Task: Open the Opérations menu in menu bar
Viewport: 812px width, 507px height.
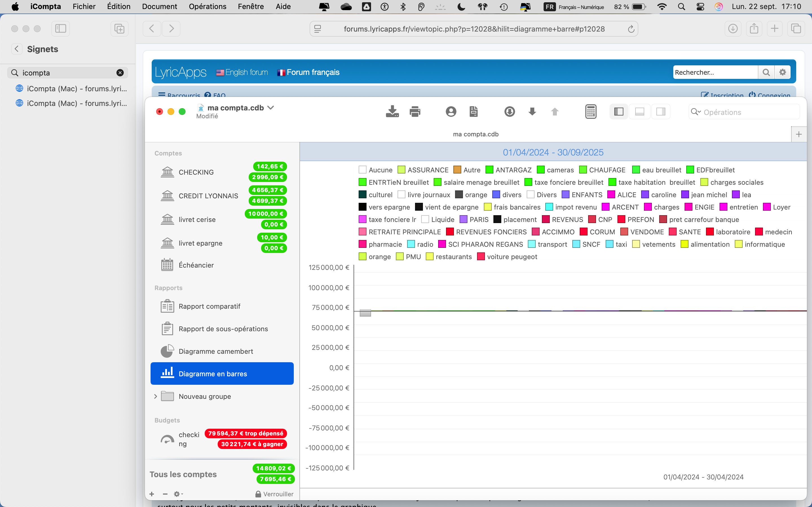Action: click(207, 6)
